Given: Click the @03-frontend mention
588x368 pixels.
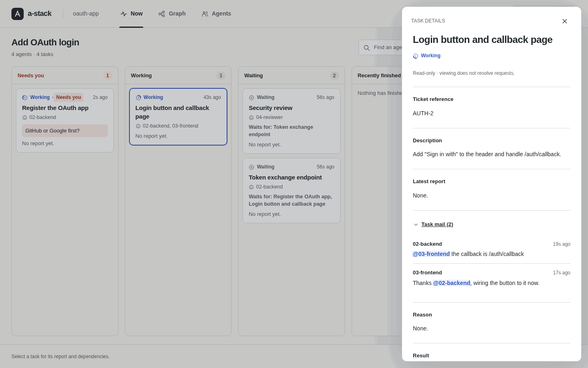Looking at the screenshot, I should pyautogui.click(x=431, y=254).
